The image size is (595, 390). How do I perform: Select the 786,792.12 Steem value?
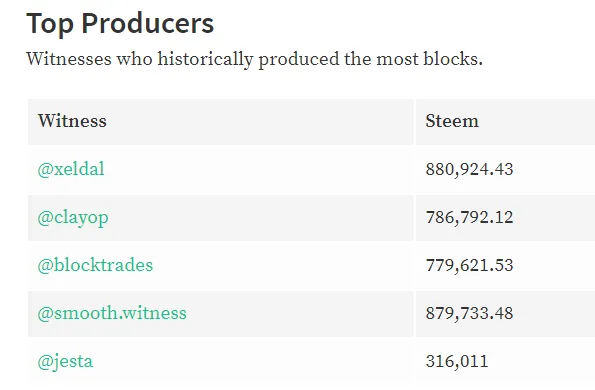(469, 217)
